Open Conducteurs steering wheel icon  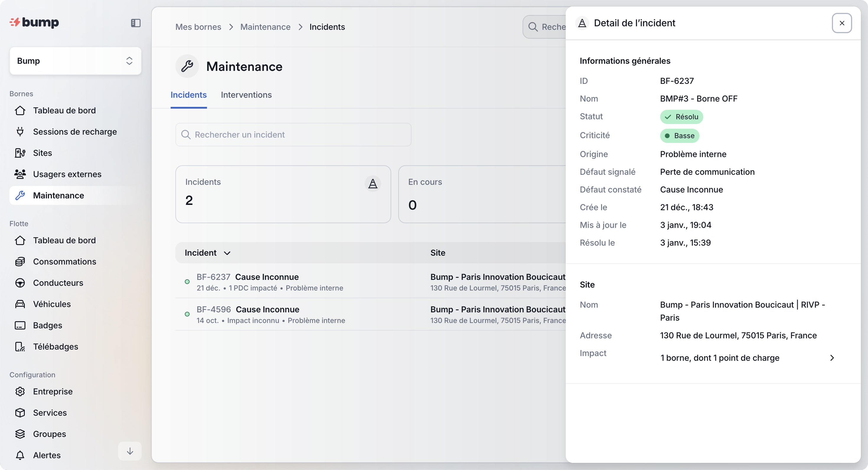tap(20, 283)
